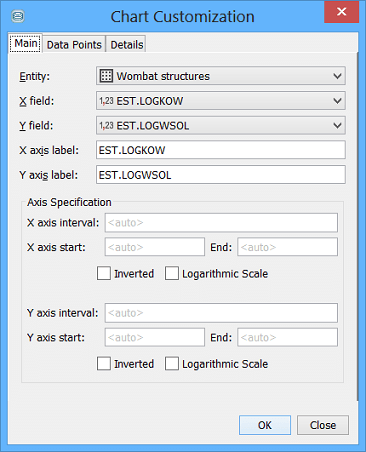Screen dimensions: 366x452
Task: Switch to the Details tab
Action: 127,44
